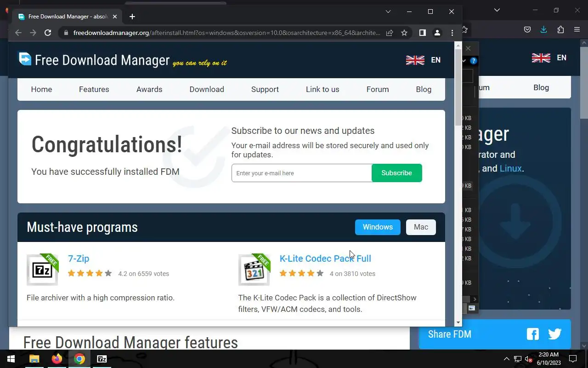Click the Firefox bookmark star
The image size is (588, 368).
(465, 30)
